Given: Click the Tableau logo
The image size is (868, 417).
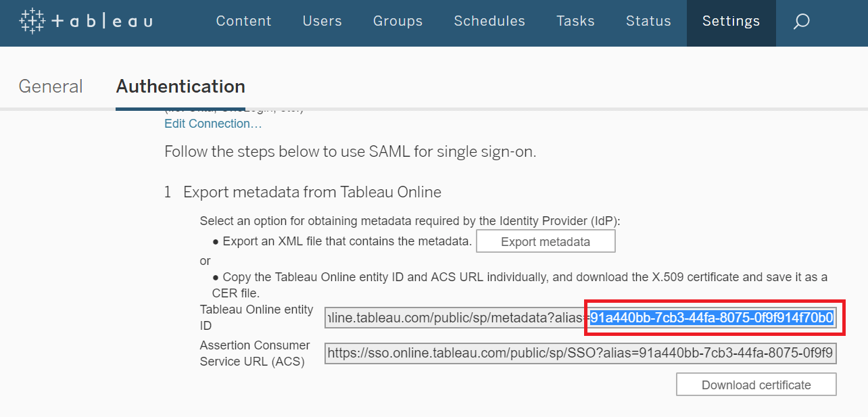Looking at the screenshot, I should [x=86, y=22].
